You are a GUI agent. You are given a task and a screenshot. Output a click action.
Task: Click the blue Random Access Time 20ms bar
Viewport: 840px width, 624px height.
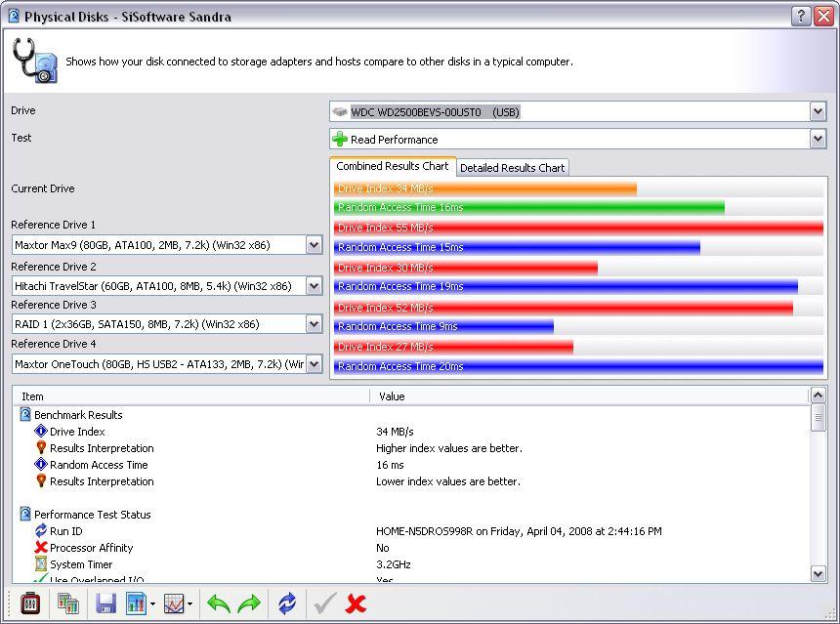tap(578, 366)
